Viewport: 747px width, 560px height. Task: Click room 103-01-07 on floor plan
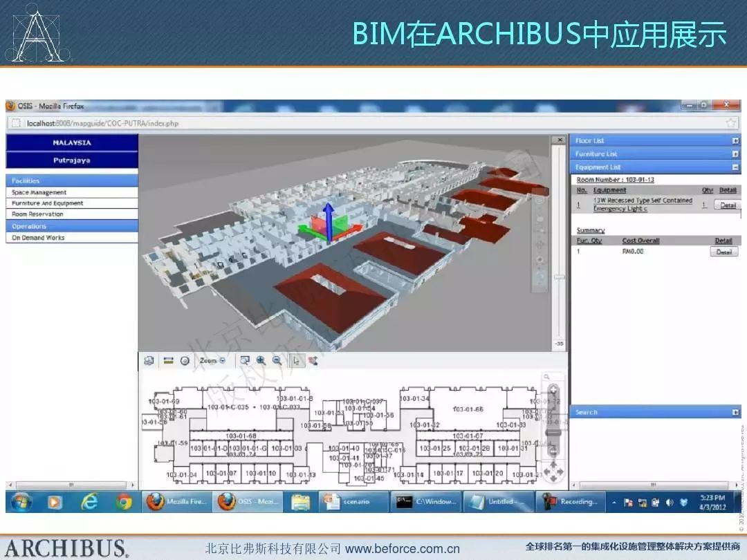(x=221, y=474)
